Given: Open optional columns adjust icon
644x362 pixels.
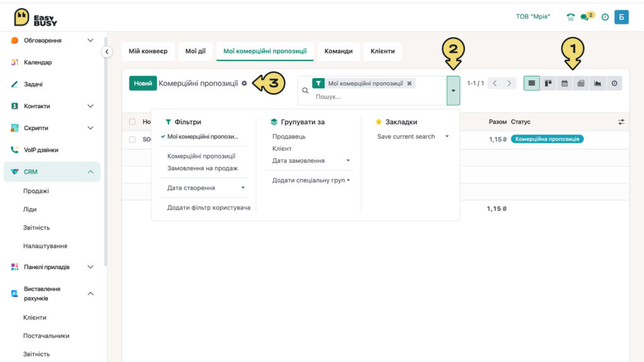Looking at the screenshot, I should 621,122.
